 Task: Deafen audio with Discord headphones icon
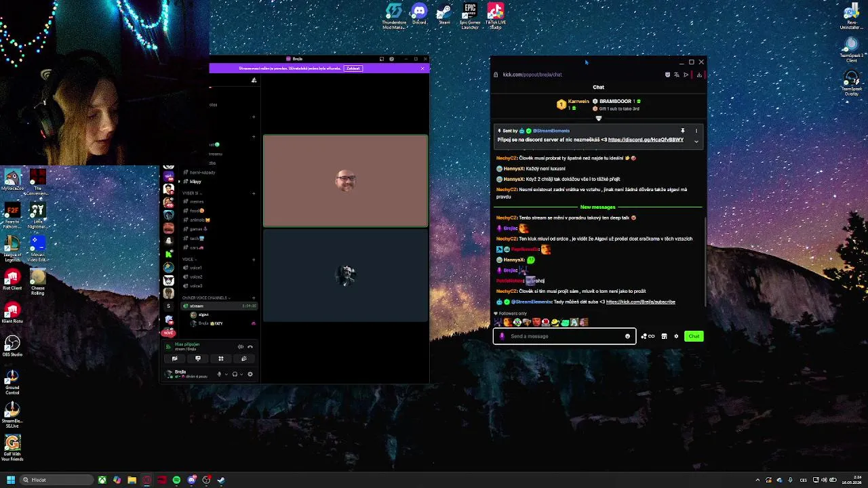[235, 374]
